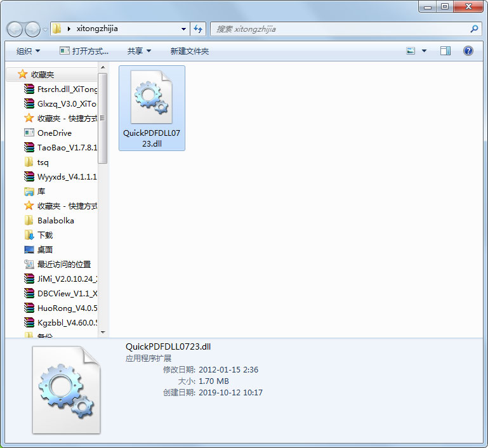The width and height of the screenshot is (488, 448).
Task: Select 最近访问的位置 in the sidebar
Action: click(63, 264)
